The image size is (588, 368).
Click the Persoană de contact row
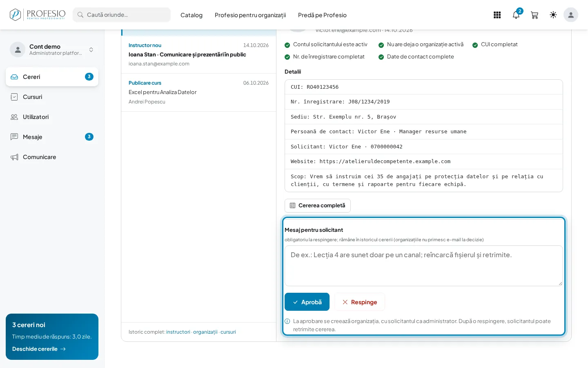coord(424,132)
